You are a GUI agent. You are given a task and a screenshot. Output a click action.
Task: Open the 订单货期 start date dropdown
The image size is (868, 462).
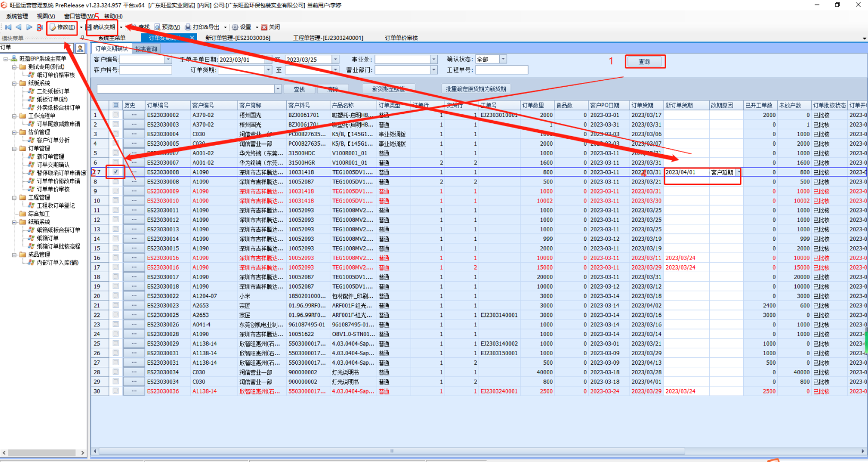(268, 70)
